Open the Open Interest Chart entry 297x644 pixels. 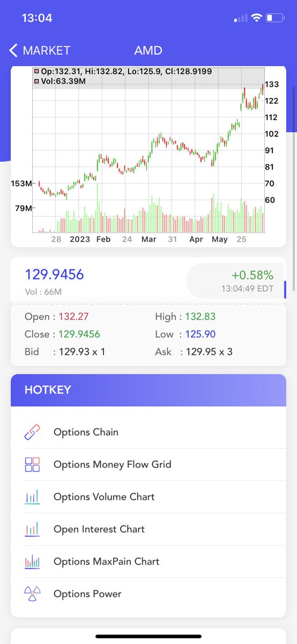pos(148,529)
